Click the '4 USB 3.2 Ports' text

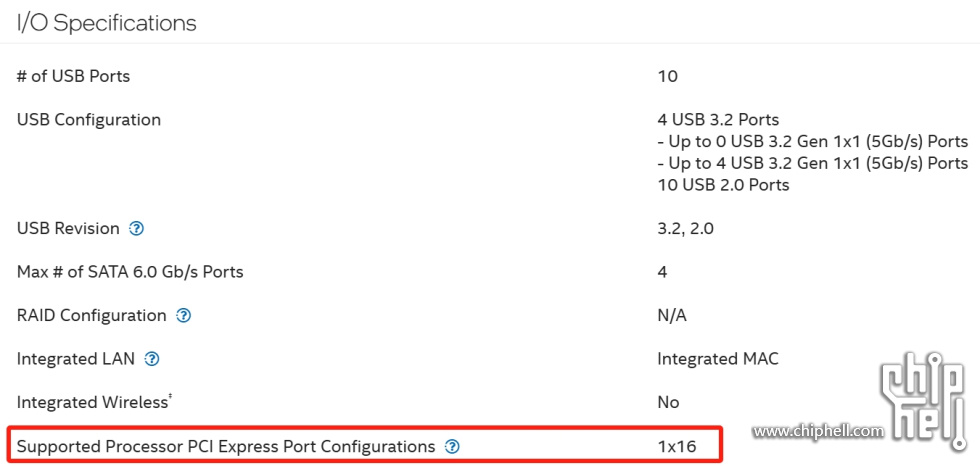tap(718, 119)
